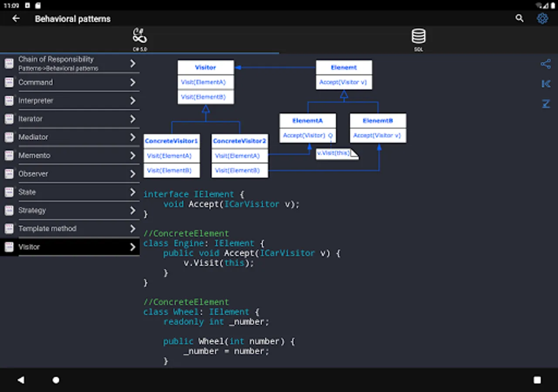Open the Iterator pattern
558x392 pixels.
pyautogui.click(x=31, y=119)
